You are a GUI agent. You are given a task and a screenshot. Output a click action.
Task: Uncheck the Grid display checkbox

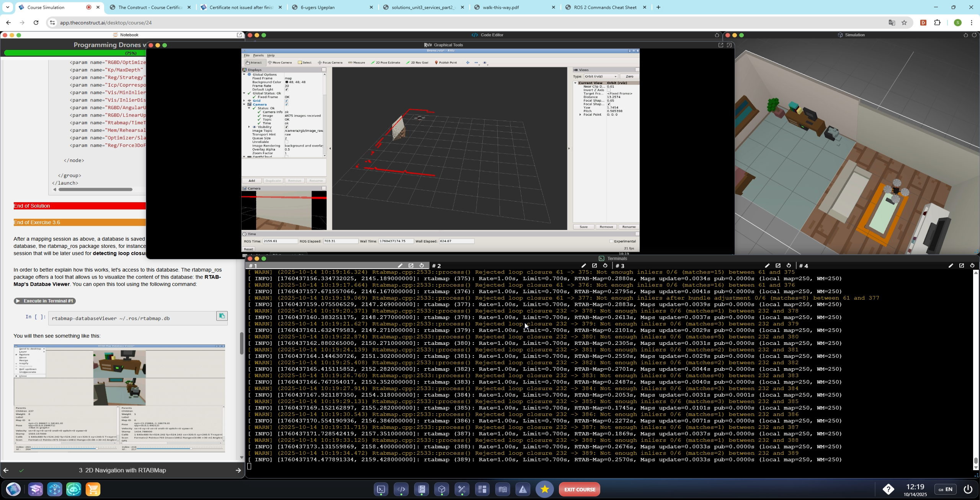click(x=286, y=101)
